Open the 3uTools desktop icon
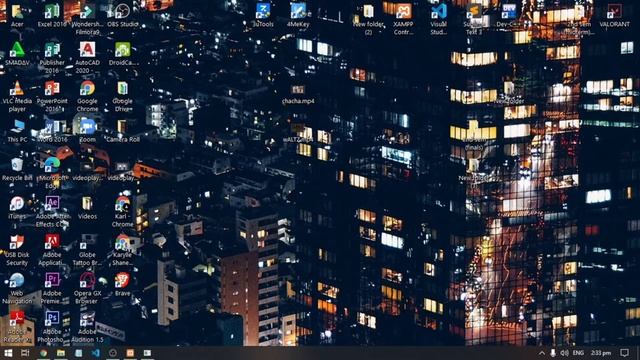Viewport: 640px width, 360px height. point(263,16)
